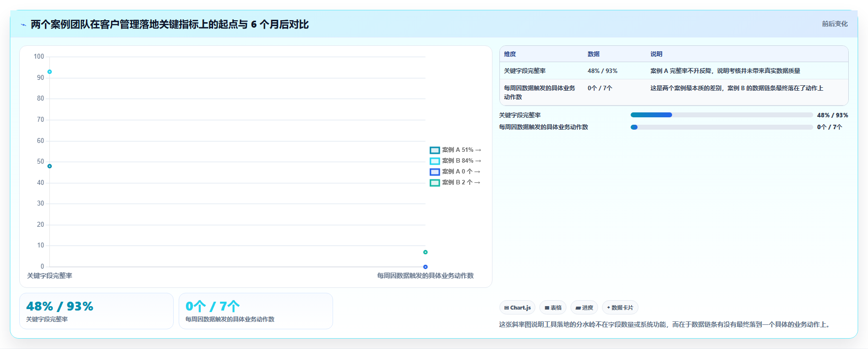Click the card title 两个案例团队…6 个月后对比
Viewport: 868px width, 349px height.
click(170, 24)
